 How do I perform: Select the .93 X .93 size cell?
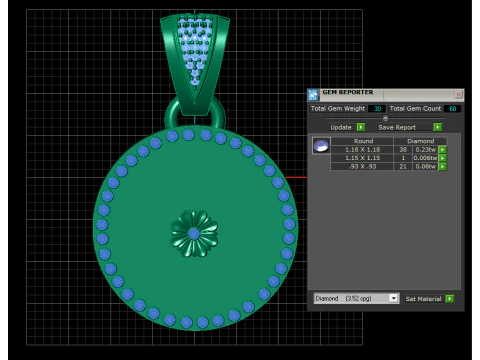(362, 166)
